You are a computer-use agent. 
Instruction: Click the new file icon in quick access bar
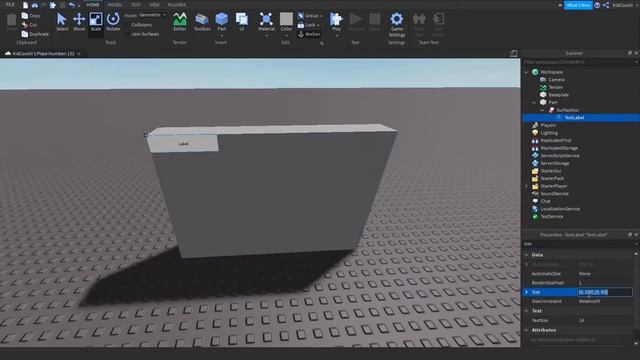[25, 5]
